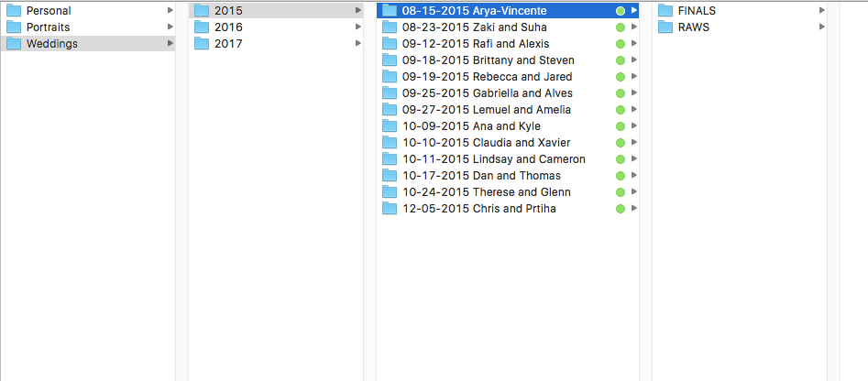This screenshot has height=381, width=868.
Task: Select 09-27-2015 Lemuel and Amelia text
Action: [x=487, y=110]
